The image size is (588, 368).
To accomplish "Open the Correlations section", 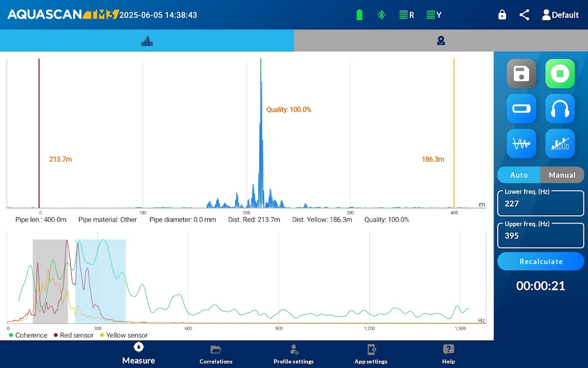I will pyautogui.click(x=216, y=355).
